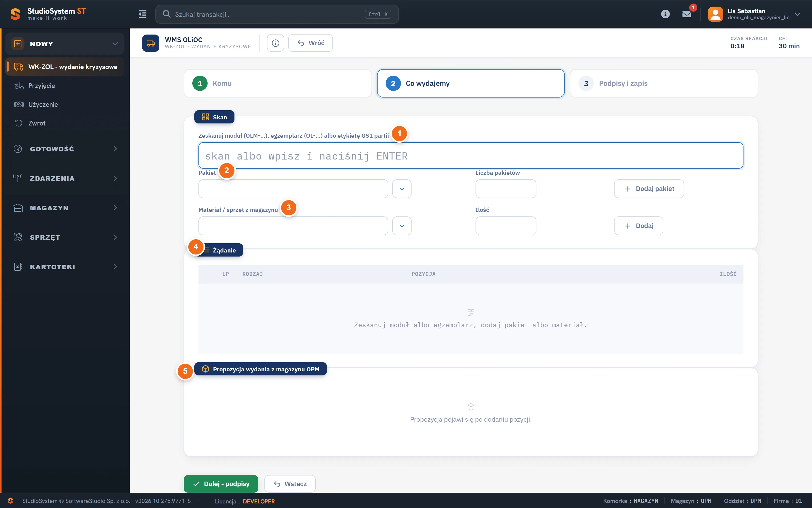
Task: Open the info icon in the top bar
Action: pos(665,14)
